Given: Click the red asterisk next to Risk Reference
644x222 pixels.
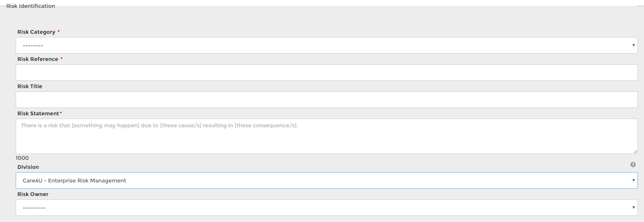Looking at the screenshot, I should [61, 59].
